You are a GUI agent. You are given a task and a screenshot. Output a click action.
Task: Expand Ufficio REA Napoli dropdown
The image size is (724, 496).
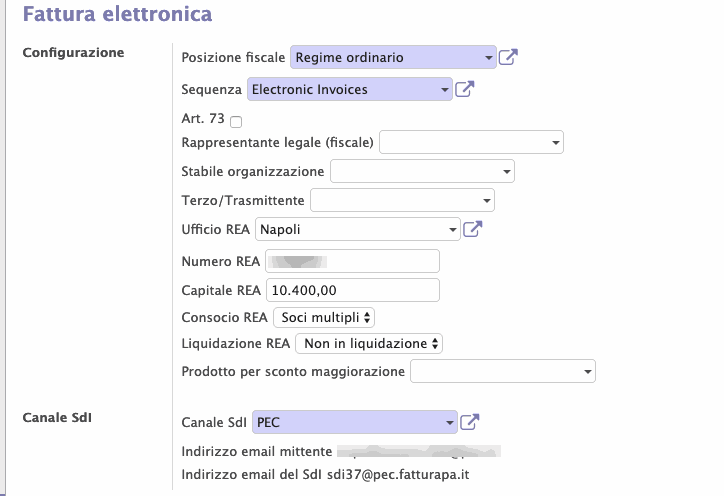(x=452, y=230)
